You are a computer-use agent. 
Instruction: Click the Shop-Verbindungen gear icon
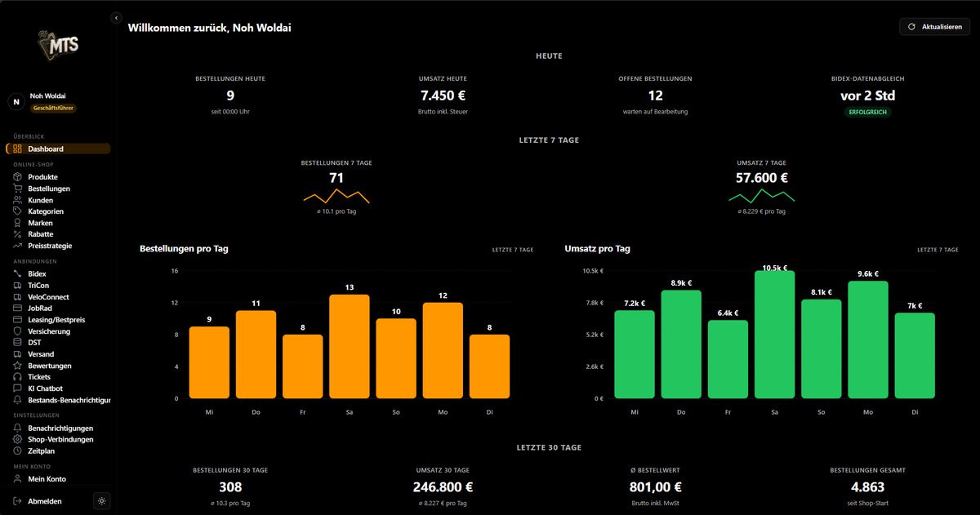pos(17,439)
